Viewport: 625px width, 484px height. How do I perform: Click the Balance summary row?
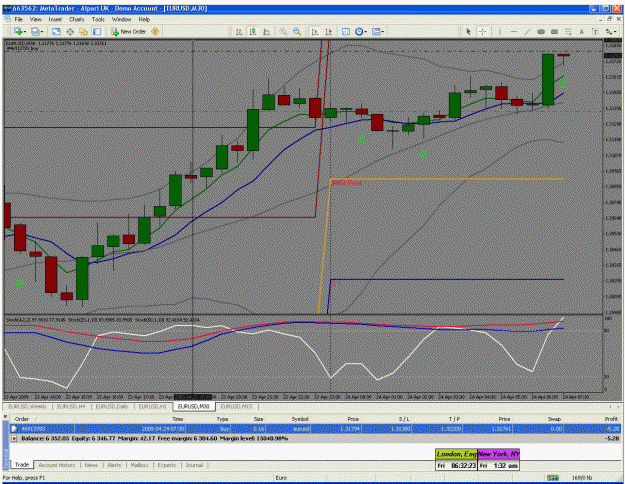pyautogui.click(x=315, y=439)
